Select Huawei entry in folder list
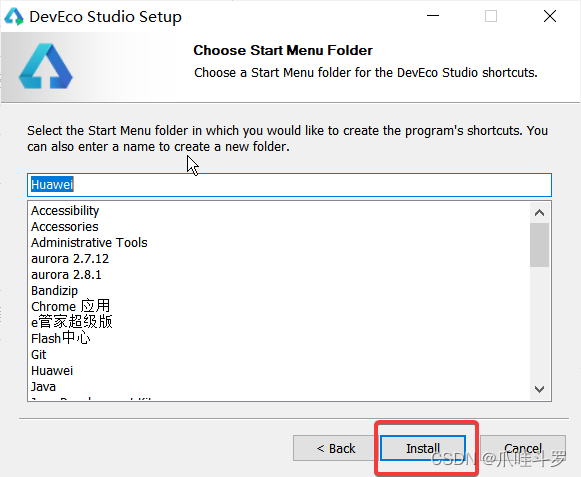 tap(52, 371)
